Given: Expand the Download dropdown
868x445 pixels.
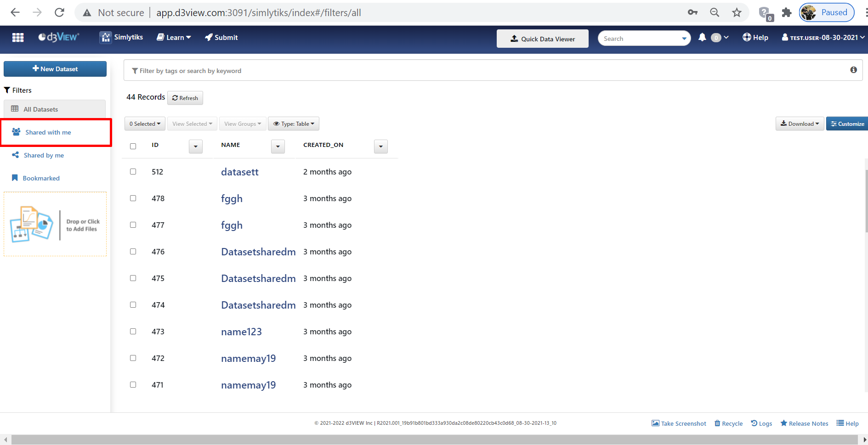Looking at the screenshot, I should tap(800, 124).
